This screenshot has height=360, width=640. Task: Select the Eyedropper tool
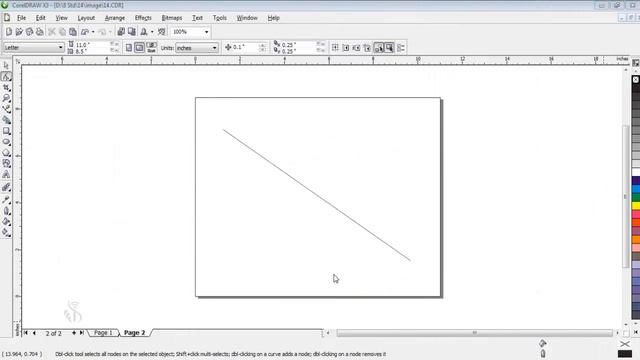(6, 200)
